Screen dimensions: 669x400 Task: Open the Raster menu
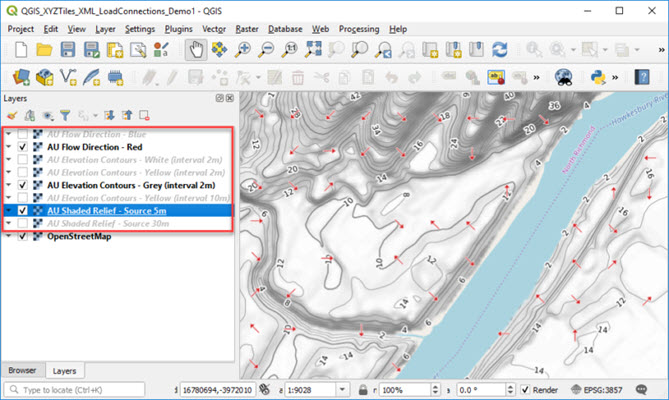[x=247, y=29]
